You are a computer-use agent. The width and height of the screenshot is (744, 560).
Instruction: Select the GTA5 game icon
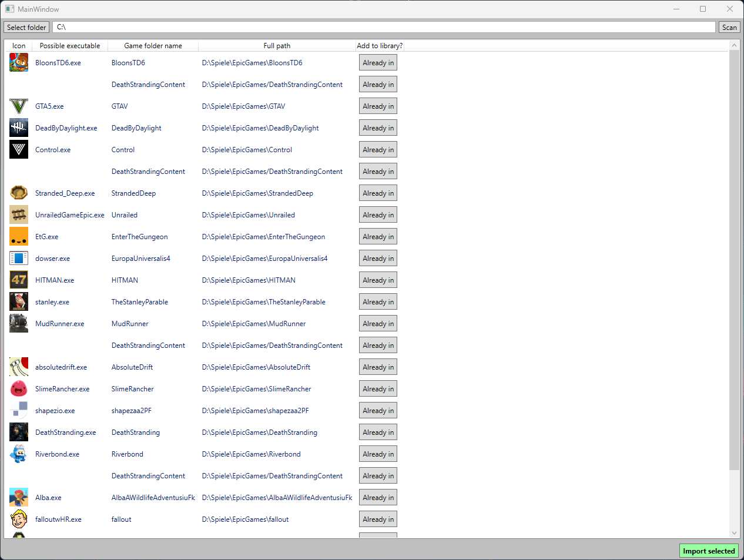tap(18, 106)
